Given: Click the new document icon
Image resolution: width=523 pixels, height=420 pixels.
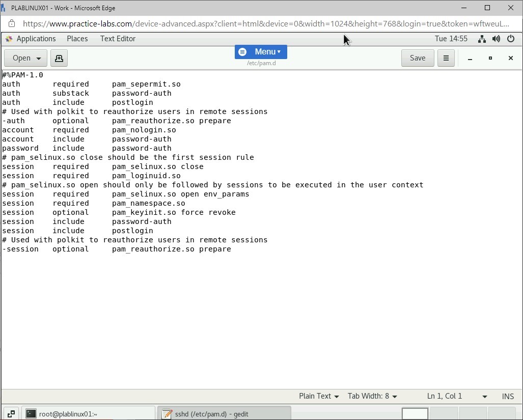Looking at the screenshot, I should 59,58.
